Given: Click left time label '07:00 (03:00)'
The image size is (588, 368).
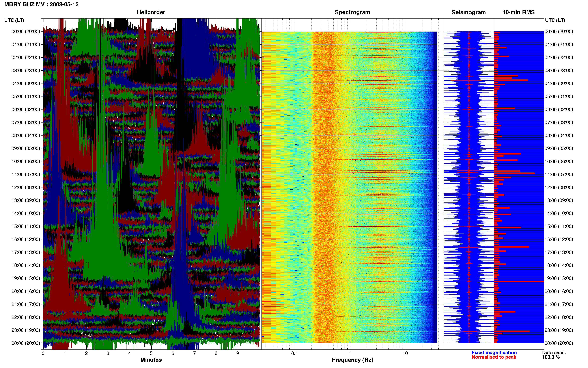Looking at the screenshot, I should click(26, 122).
